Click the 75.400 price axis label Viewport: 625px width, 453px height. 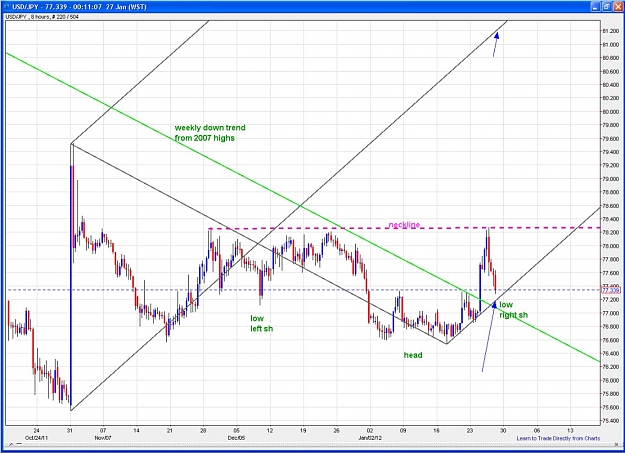[611, 421]
